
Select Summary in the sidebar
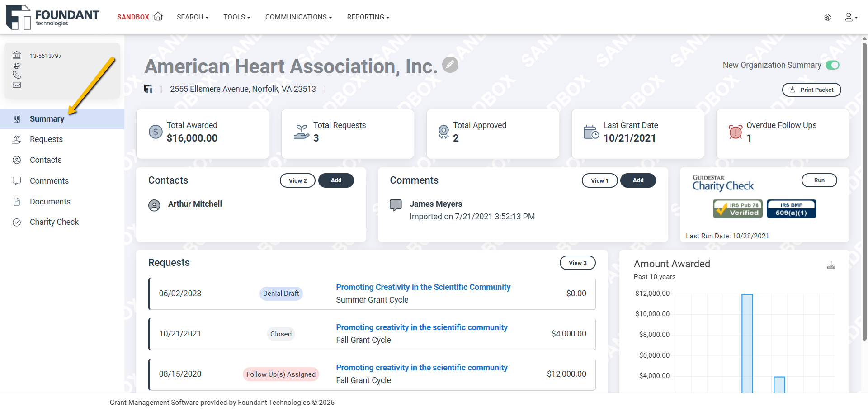click(x=62, y=119)
